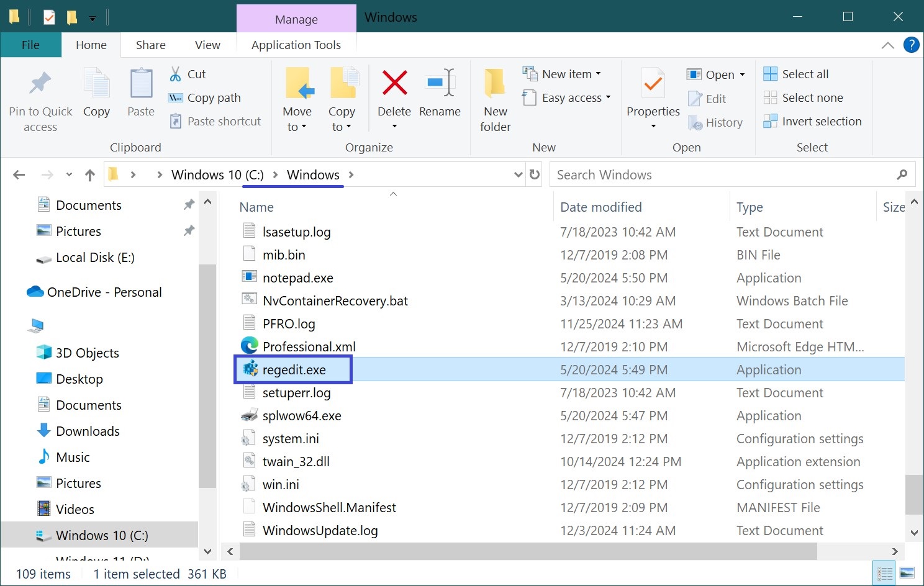Click the red Delete icon in ribbon
Image resolution: width=924 pixels, height=586 pixels.
point(394,84)
